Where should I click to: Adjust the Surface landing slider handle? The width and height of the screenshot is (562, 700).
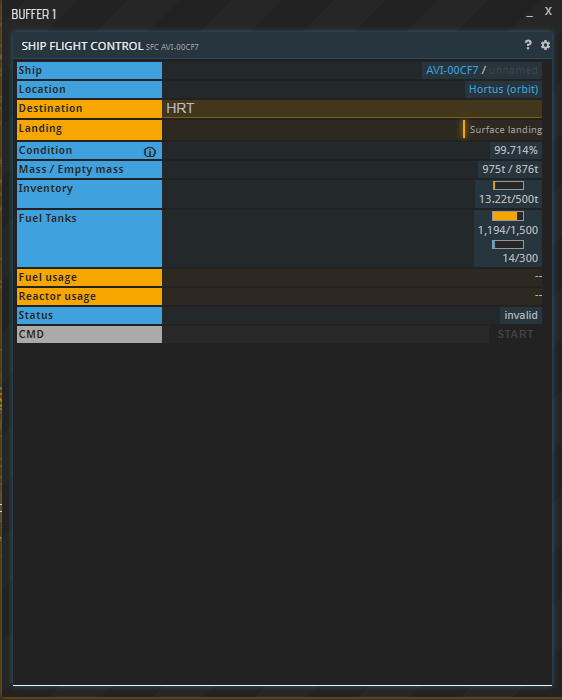coord(464,129)
